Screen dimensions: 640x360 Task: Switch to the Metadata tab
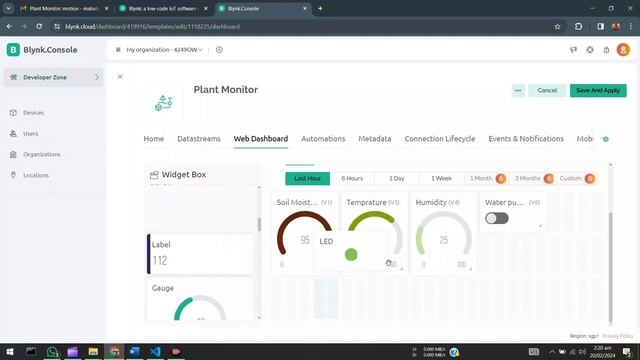click(375, 139)
